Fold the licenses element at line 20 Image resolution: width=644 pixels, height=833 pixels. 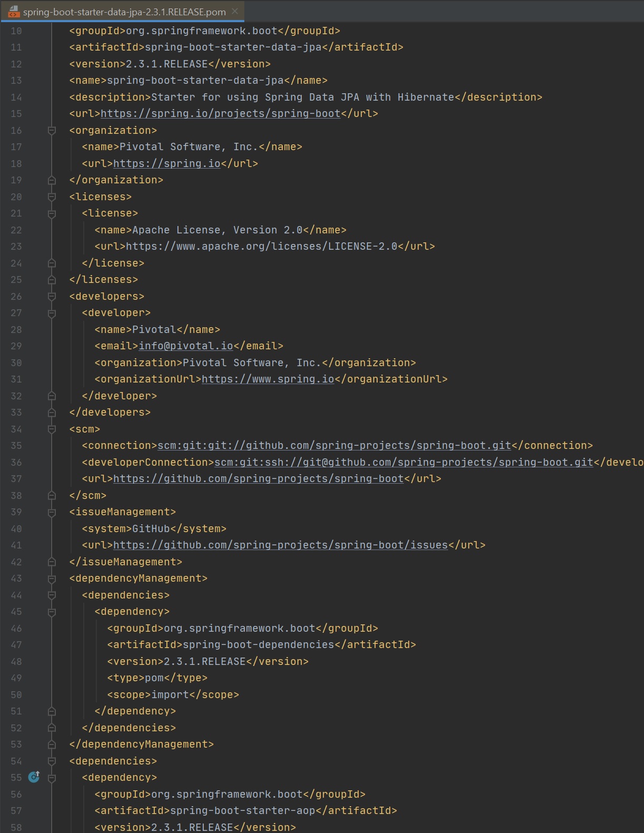click(x=52, y=197)
